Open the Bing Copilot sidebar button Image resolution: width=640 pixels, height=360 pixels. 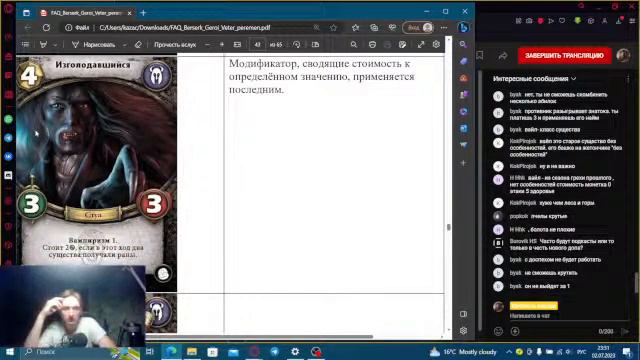pos(463,27)
